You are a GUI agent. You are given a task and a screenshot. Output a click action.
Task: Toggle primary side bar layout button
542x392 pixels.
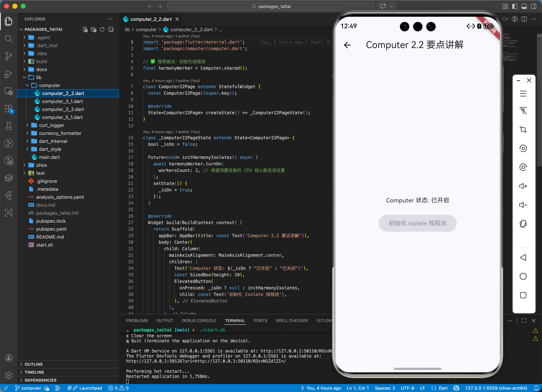pyautogui.click(x=514, y=7)
